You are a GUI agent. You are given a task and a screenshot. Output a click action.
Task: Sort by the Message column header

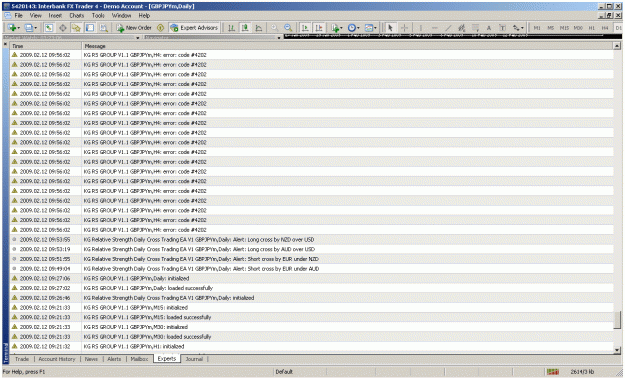(347, 46)
